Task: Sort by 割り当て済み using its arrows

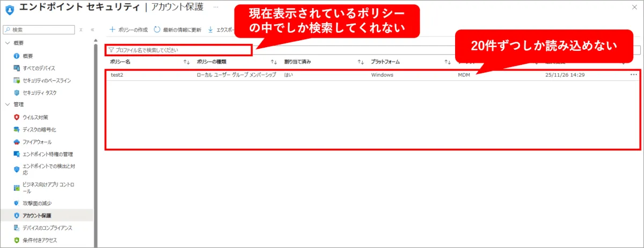Action: [361, 62]
